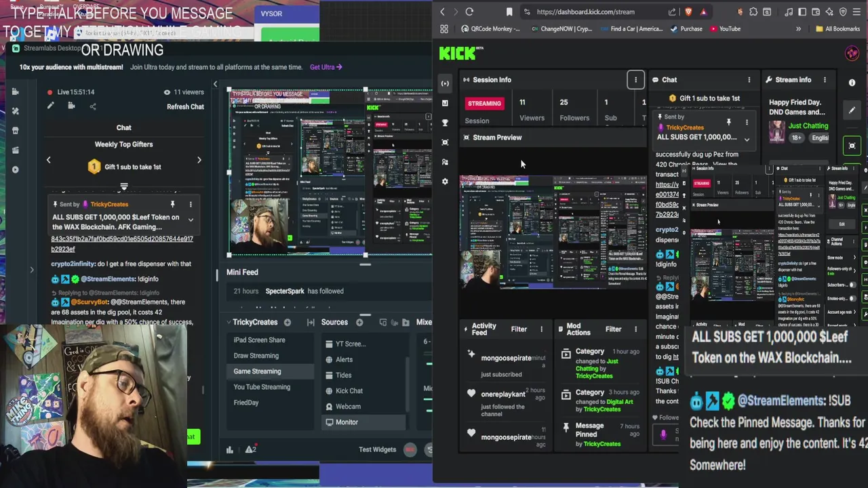The height and width of the screenshot is (488, 868).
Task: Go to next Weekly Top Gifters slide
Action: (x=199, y=160)
